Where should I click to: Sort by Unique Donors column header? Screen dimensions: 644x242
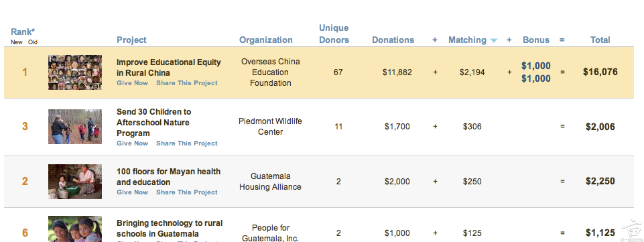pyautogui.click(x=334, y=34)
